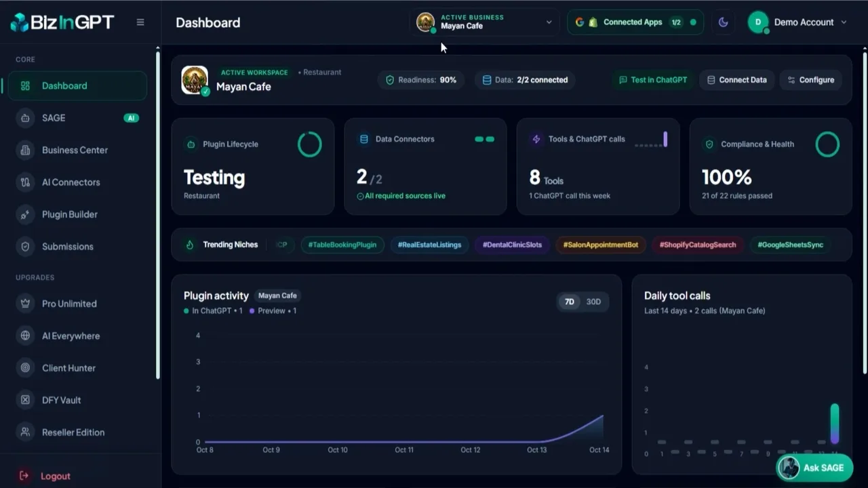Click the Mayan Cafe workspace logo

click(195, 80)
